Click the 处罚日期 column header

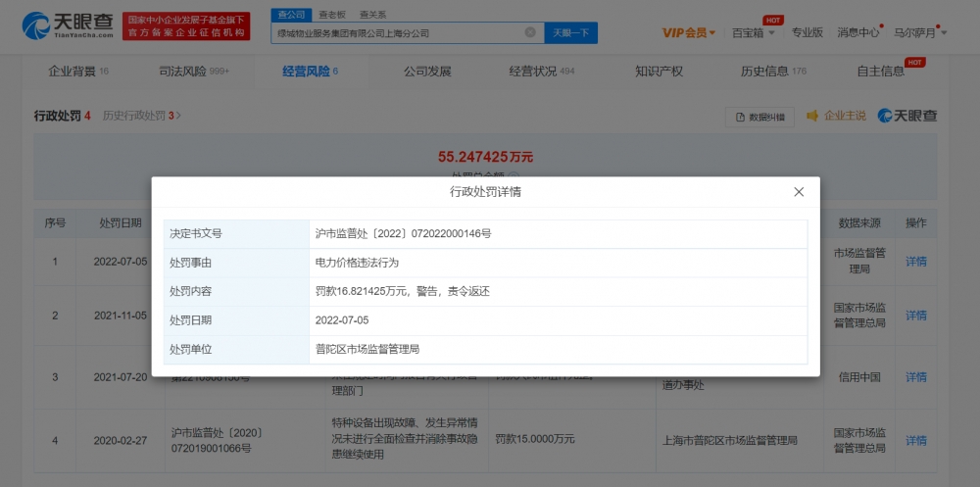(121, 223)
